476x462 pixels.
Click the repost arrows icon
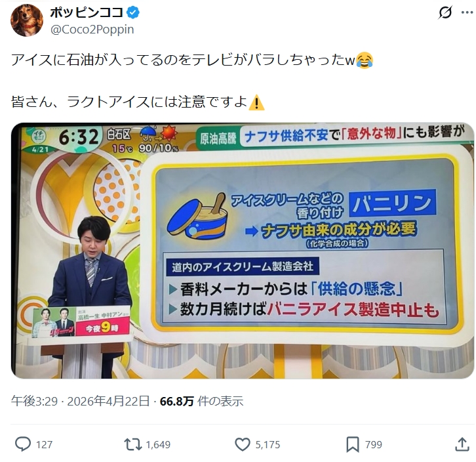tap(133, 444)
